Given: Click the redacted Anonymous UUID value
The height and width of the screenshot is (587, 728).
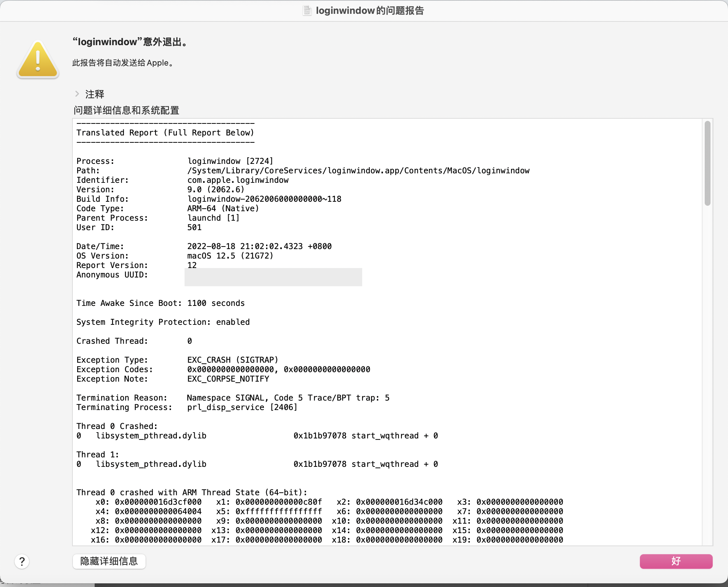Looking at the screenshot, I should click(x=273, y=277).
